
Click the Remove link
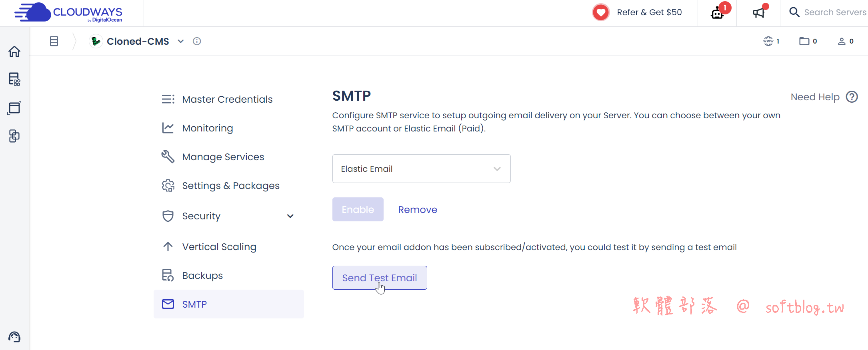point(418,209)
